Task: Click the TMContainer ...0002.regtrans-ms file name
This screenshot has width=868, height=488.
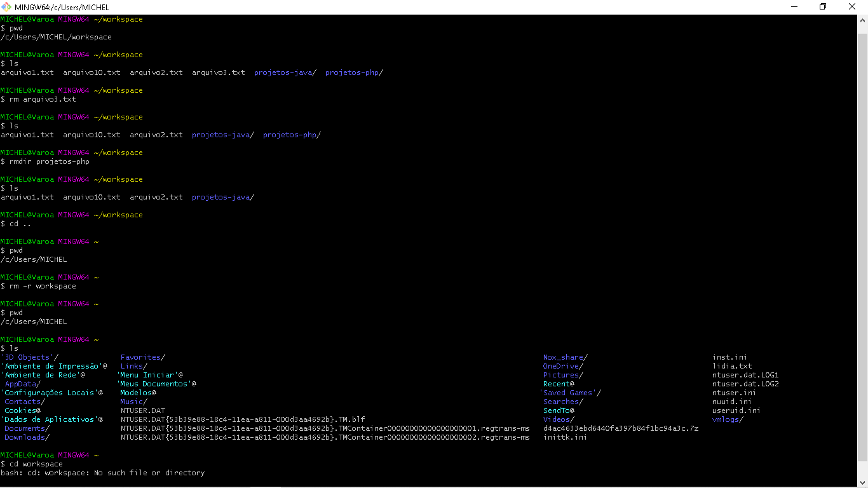Action: click(x=325, y=437)
